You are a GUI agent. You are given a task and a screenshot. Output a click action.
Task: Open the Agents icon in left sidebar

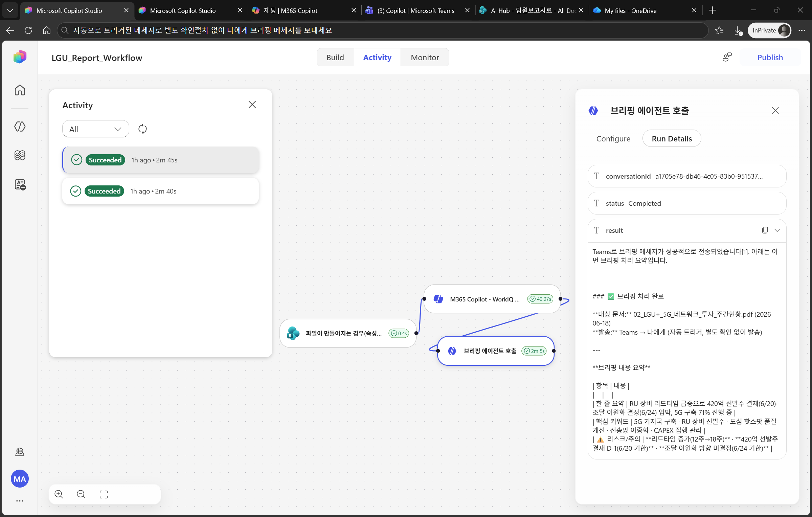(x=20, y=126)
